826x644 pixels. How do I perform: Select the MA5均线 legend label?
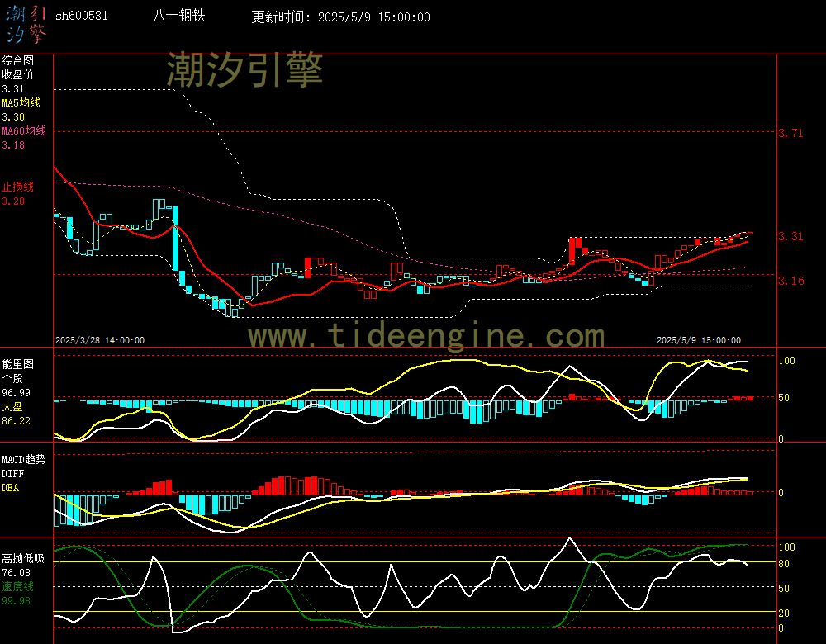click(x=21, y=102)
